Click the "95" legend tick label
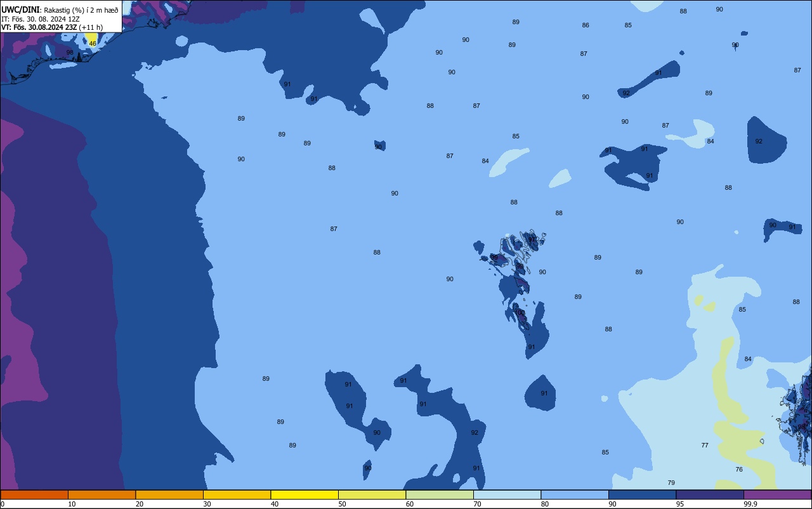This screenshot has height=509, width=812. coord(680,504)
